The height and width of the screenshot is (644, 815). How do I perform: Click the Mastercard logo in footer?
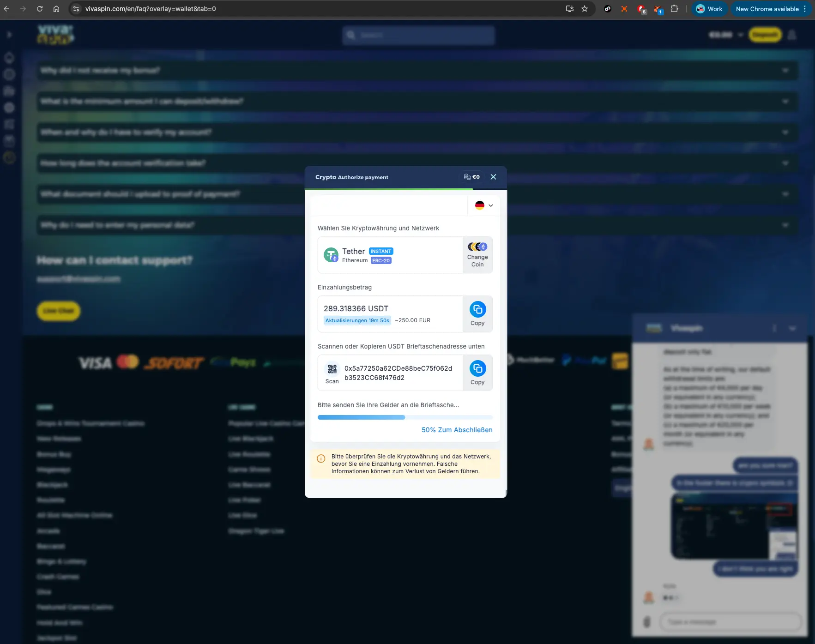pos(127,361)
